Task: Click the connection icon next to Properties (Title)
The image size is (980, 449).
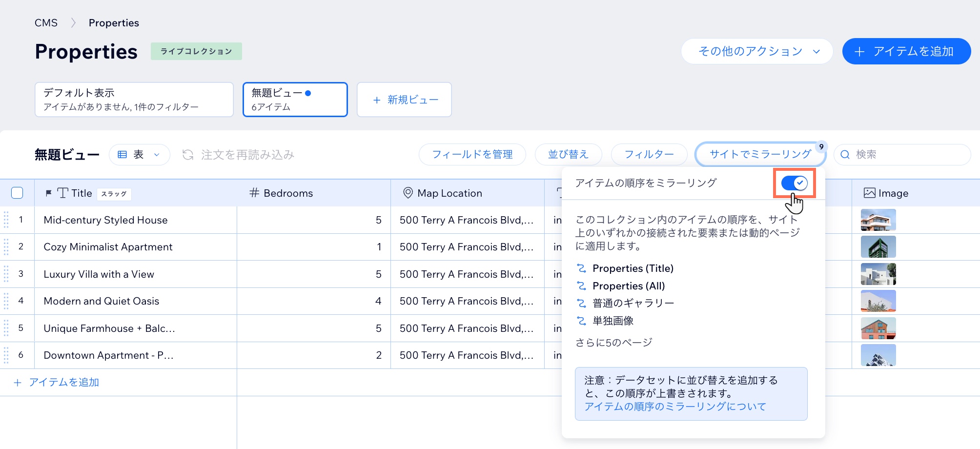Action: tap(581, 268)
